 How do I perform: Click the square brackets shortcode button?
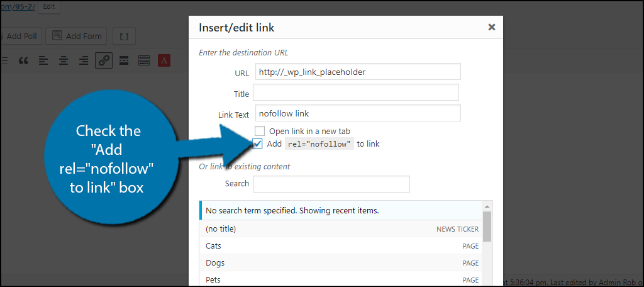pos(125,36)
